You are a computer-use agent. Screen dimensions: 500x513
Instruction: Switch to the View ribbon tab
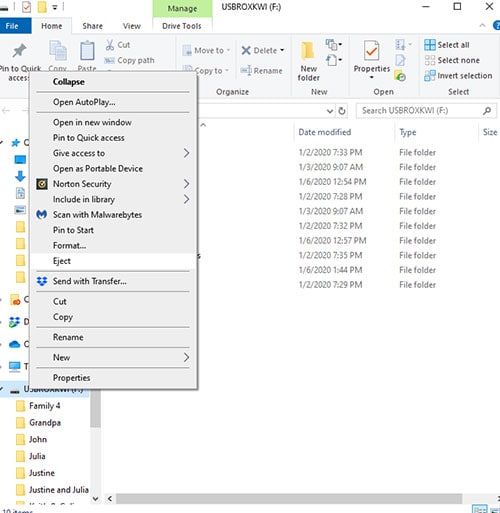pyautogui.click(x=132, y=26)
